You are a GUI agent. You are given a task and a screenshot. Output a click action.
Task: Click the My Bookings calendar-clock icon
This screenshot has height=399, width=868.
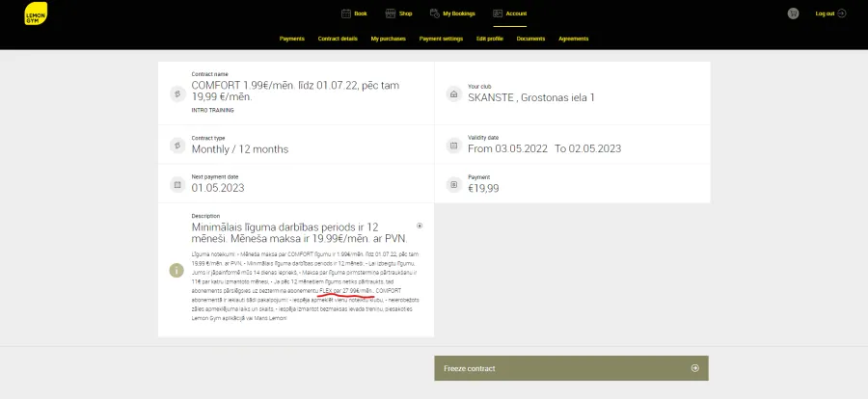[435, 13]
